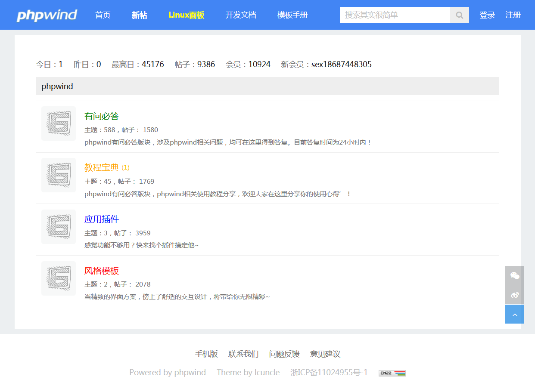Open the 风格模板 forum icon

pos(59,278)
